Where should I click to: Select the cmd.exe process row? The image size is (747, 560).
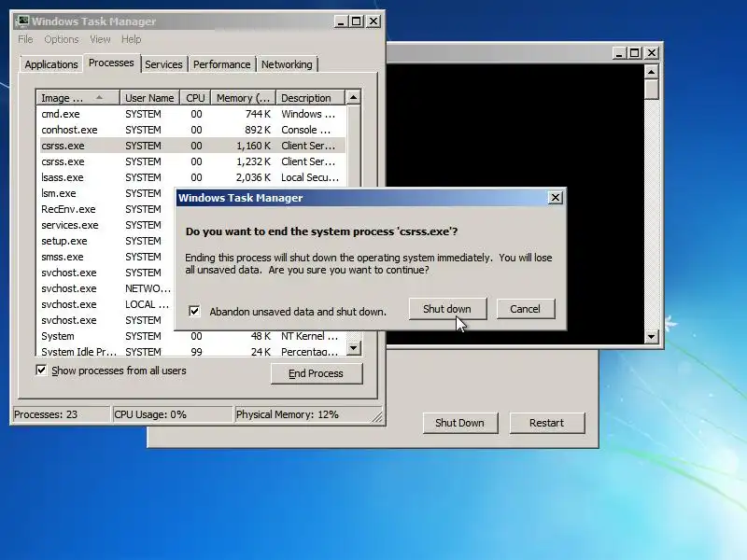coord(191,114)
